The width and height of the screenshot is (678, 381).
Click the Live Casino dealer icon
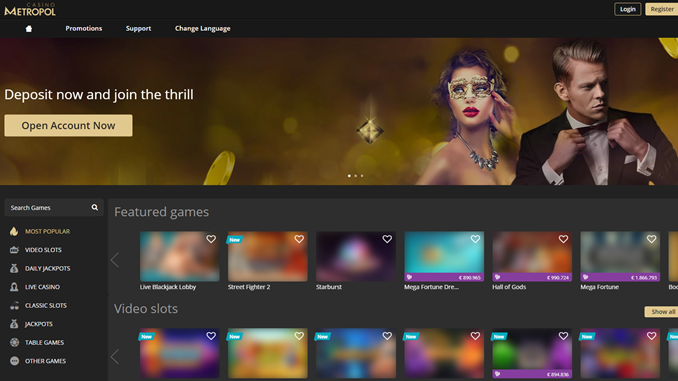point(14,287)
